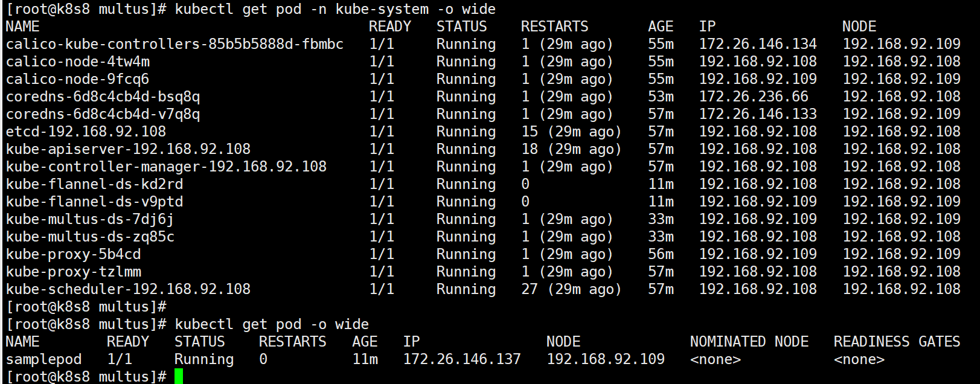Select the coredns-6d8c4cb4d-bsq8q pod name
The width and height of the screenshot is (980, 384).
103,97
